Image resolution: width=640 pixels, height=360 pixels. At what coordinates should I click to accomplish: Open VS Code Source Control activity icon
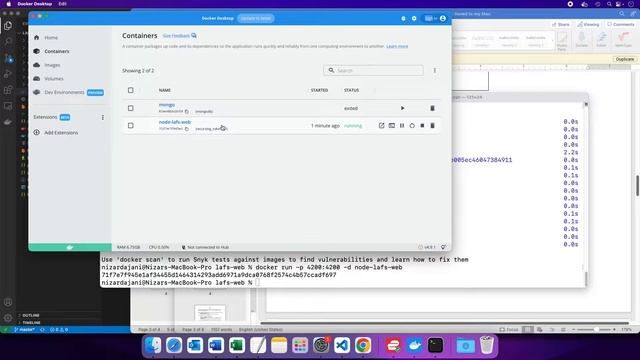tap(8, 58)
